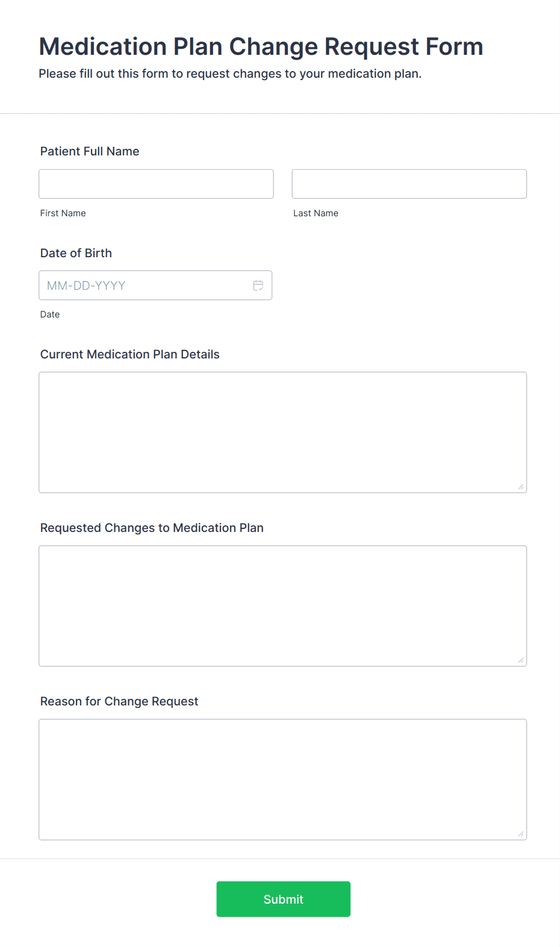
Task: Click the Last Name label text
Action: click(316, 213)
